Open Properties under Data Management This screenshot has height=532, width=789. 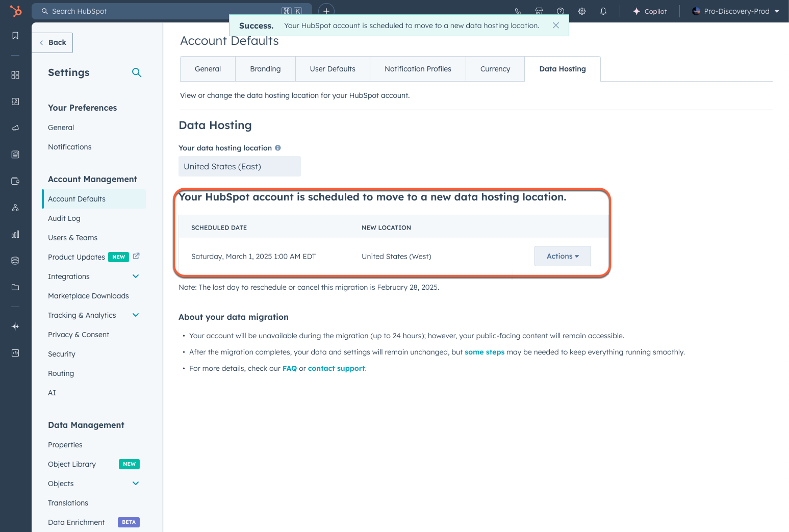(65, 445)
